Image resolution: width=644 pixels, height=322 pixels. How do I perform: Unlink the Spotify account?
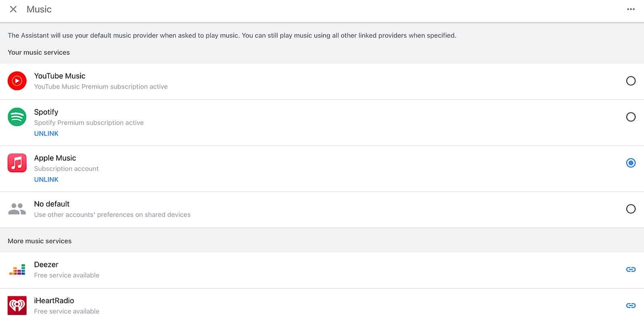point(46,133)
